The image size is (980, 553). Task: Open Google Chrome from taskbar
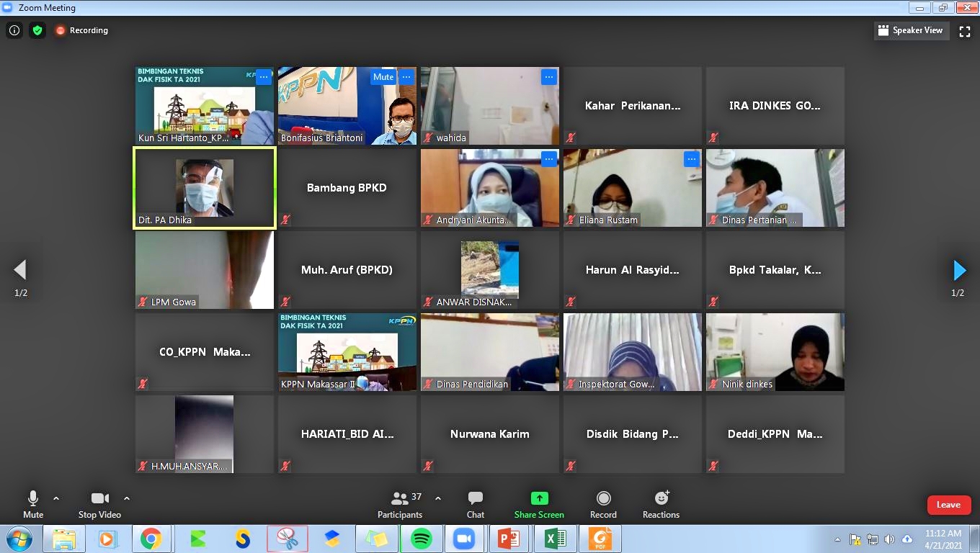click(x=151, y=539)
